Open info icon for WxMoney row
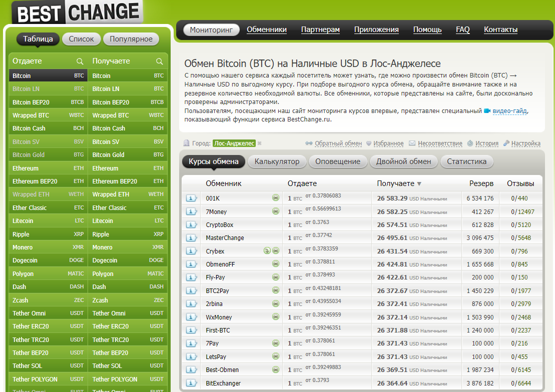Image resolution: width=555 pixels, height=392 pixels. click(191, 317)
